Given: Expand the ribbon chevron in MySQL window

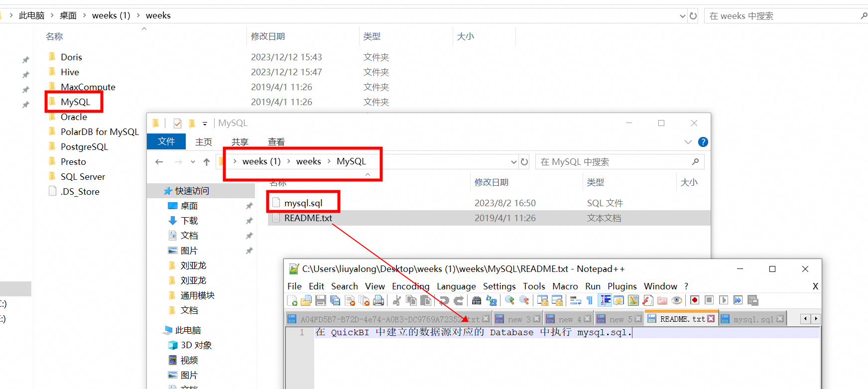Looking at the screenshot, I should (688, 142).
